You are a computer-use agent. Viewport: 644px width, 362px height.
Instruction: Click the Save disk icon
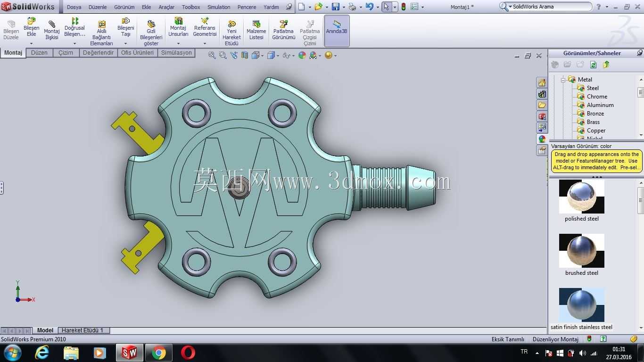pos(336,7)
